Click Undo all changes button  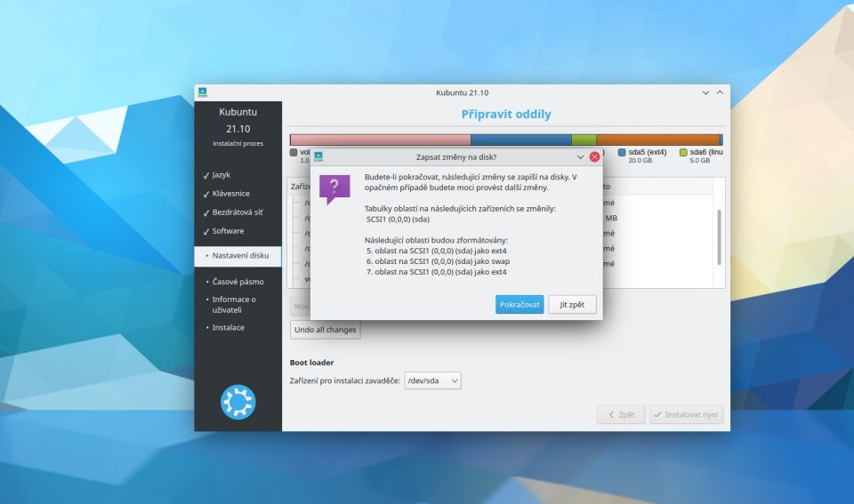coord(326,329)
